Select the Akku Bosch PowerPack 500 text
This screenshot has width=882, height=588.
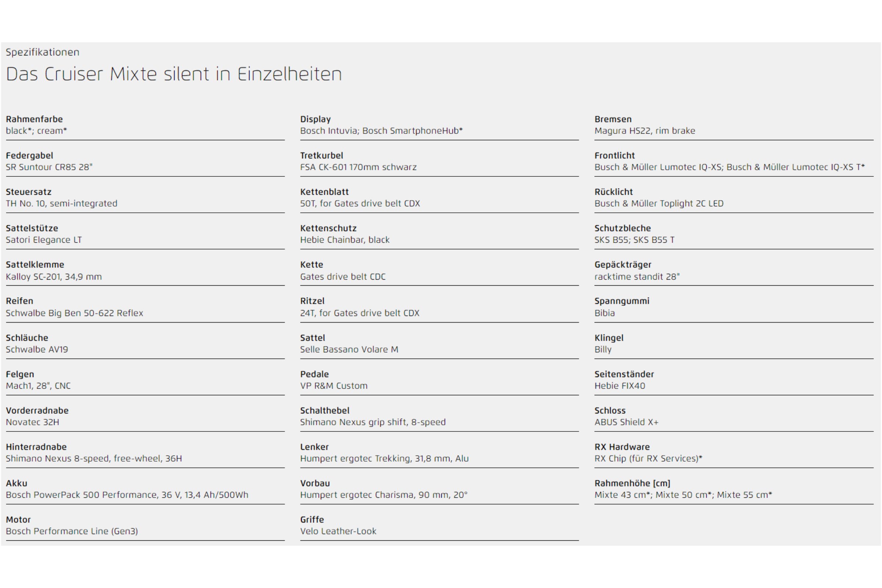(127, 495)
